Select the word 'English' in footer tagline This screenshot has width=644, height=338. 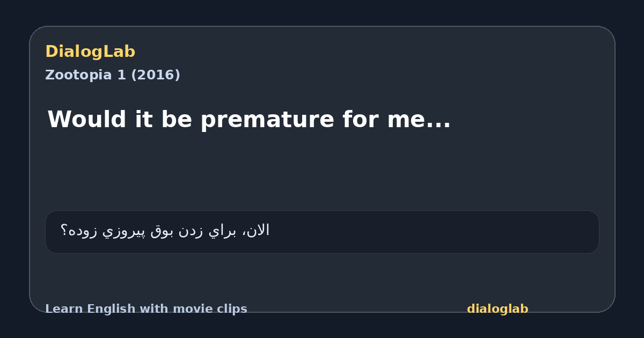105,309
